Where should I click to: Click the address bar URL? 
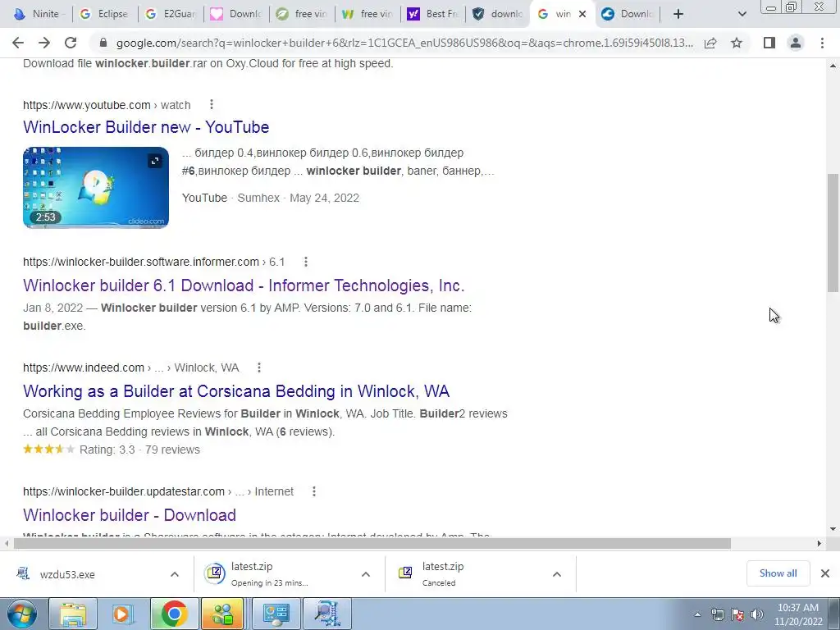pyautogui.click(x=404, y=43)
